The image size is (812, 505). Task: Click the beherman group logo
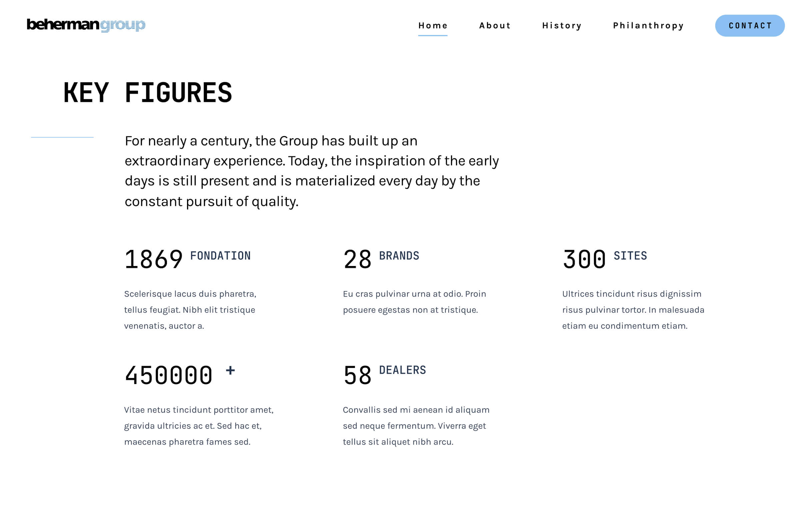pos(86,25)
